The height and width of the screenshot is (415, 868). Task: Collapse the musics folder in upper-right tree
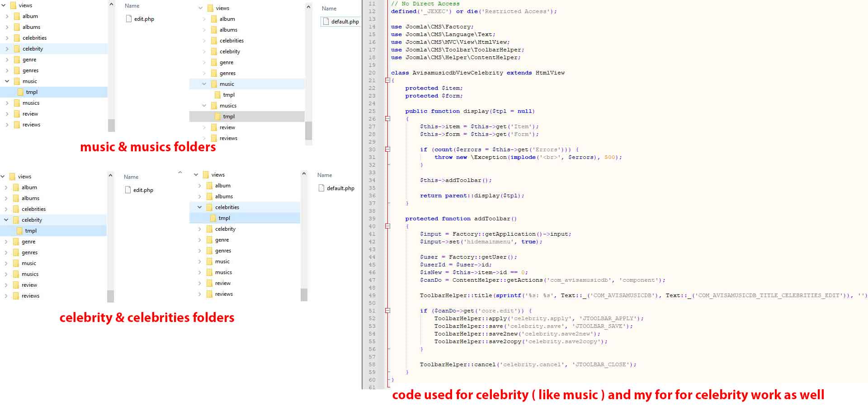tap(204, 106)
